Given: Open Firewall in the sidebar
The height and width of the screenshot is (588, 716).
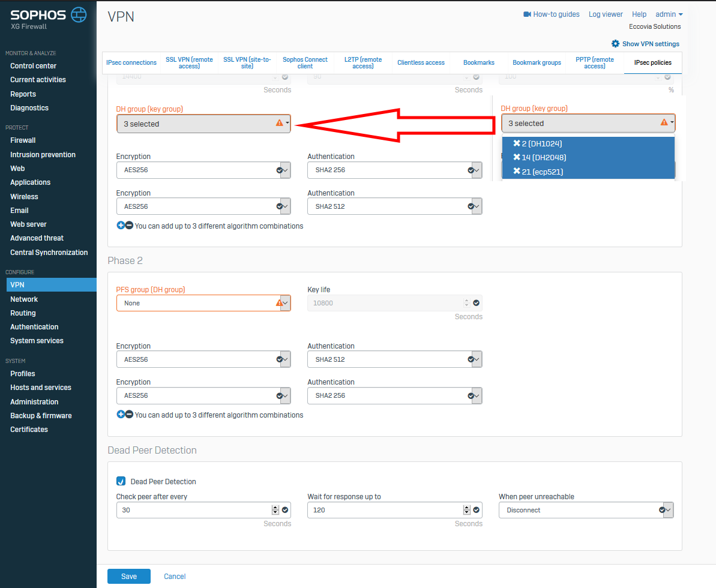Looking at the screenshot, I should 23,140.
